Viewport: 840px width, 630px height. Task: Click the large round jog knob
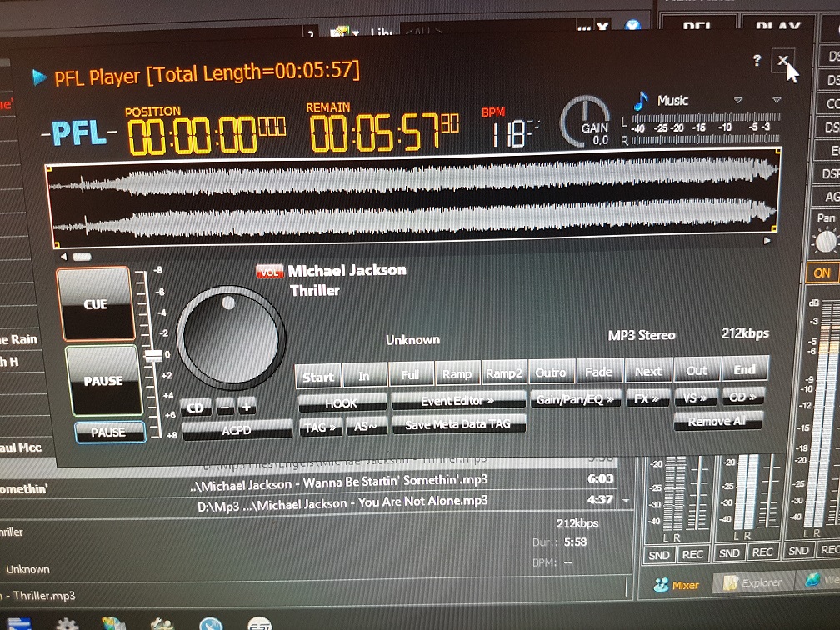[x=231, y=337]
